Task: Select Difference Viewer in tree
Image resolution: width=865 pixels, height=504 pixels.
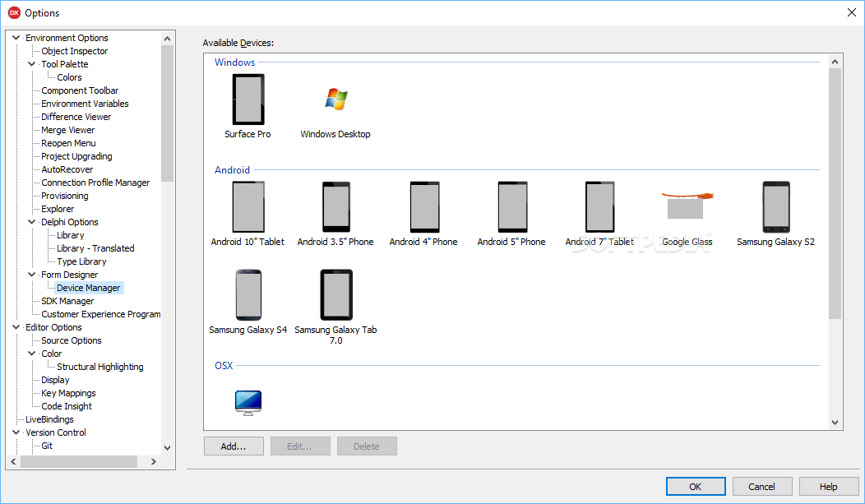Action: click(76, 117)
